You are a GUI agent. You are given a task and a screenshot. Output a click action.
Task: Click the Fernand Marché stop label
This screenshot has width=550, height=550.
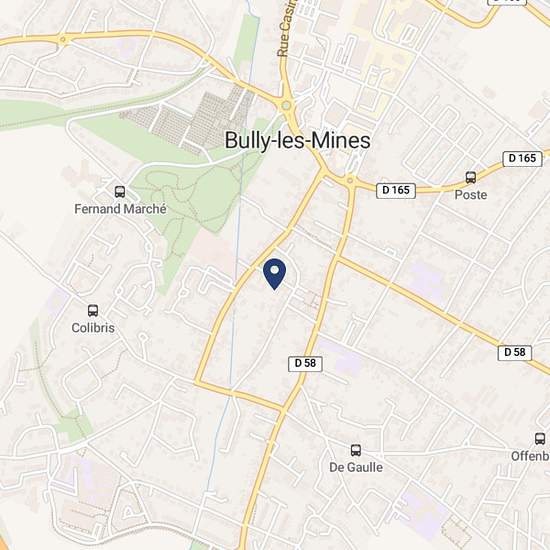pos(120,209)
